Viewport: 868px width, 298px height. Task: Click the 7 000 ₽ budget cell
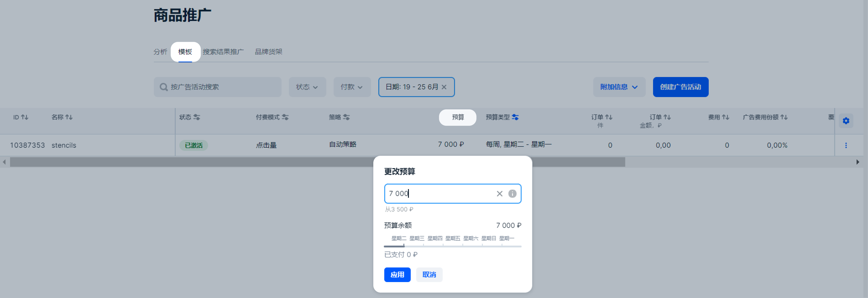pyautogui.click(x=450, y=144)
